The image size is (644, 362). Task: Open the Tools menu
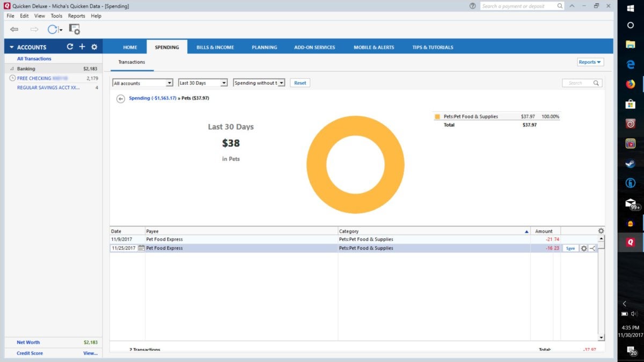56,16
